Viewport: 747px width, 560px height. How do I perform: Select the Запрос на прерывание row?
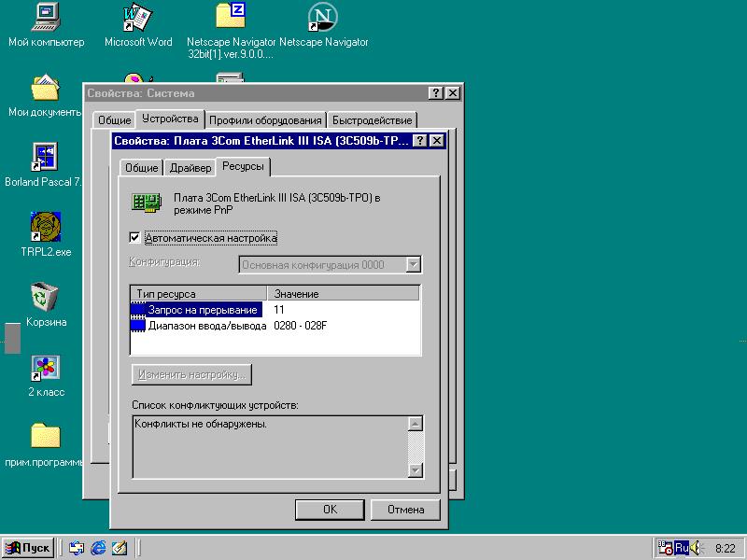pos(275,310)
